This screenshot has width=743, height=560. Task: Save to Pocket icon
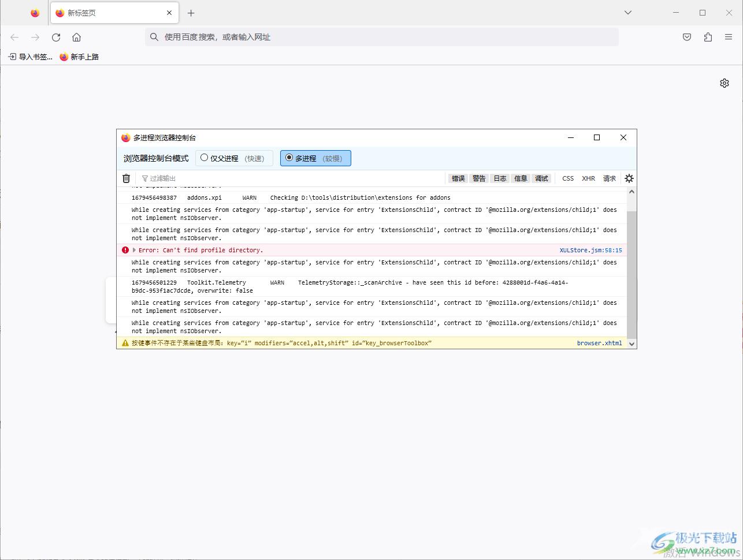(687, 37)
